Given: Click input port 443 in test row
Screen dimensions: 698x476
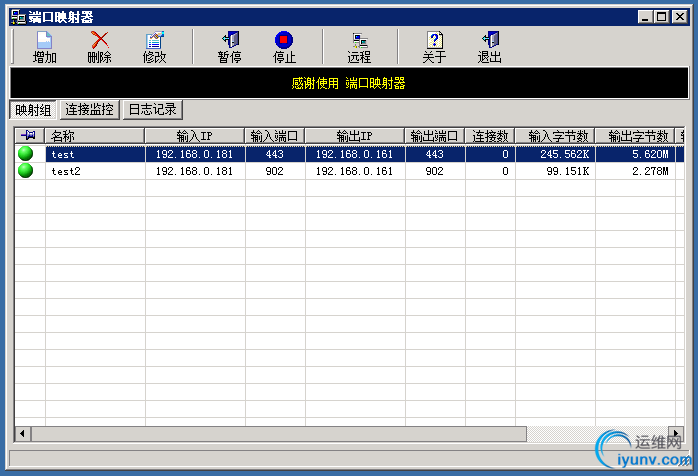Looking at the screenshot, I should (x=274, y=154).
